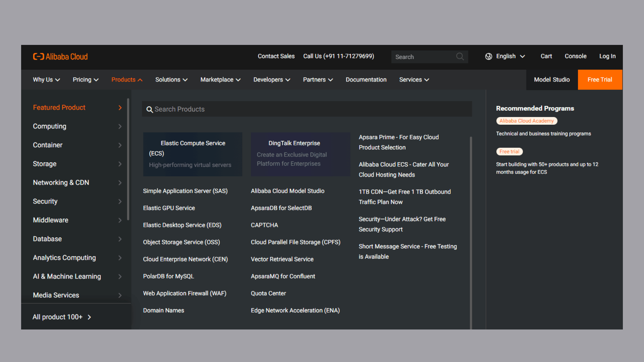Open CAPTCHA product link
This screenshot has height=362, width=644.
[x=264, y=225]
